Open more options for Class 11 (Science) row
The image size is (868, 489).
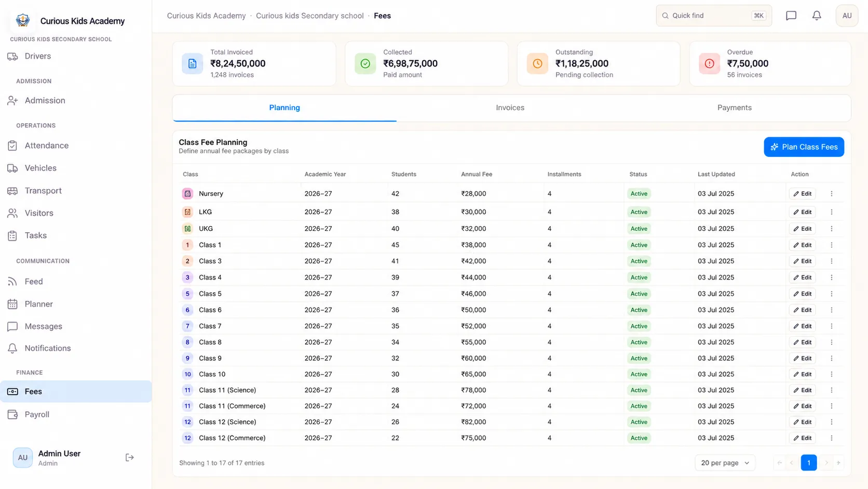pos(831,390)
